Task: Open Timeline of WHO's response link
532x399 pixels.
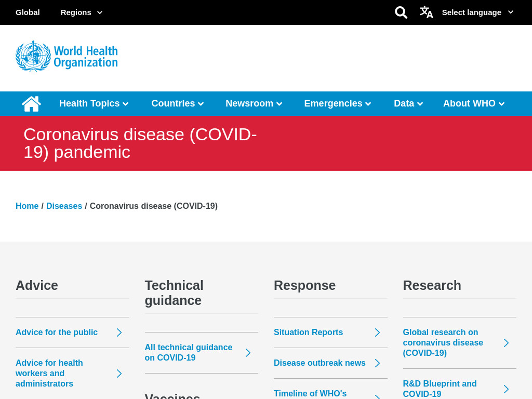Action: coord(310,394)
